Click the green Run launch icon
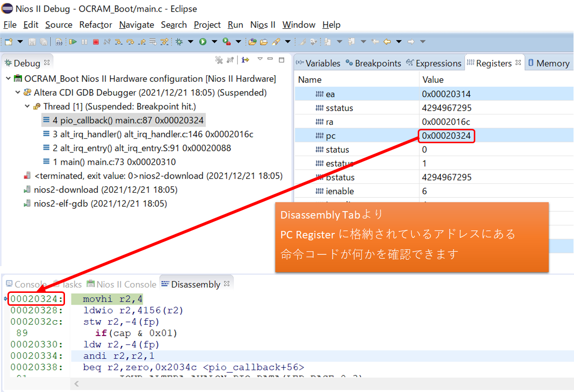This screenshot has height=392, width=574. pos(203,42)
